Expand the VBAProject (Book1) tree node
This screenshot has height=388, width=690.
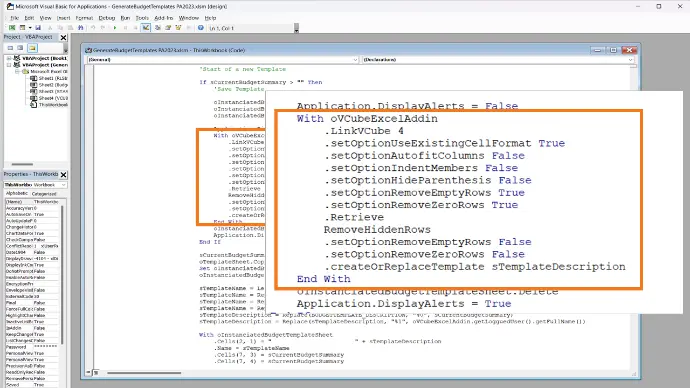pyautogui.click(x=9, y=58)
